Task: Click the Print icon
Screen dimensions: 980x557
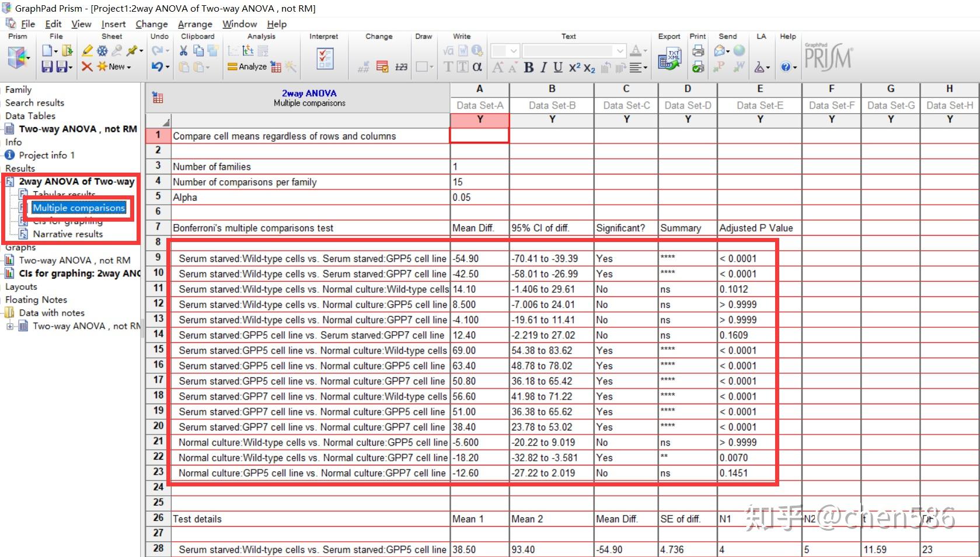Action: (x=698, y=51)
